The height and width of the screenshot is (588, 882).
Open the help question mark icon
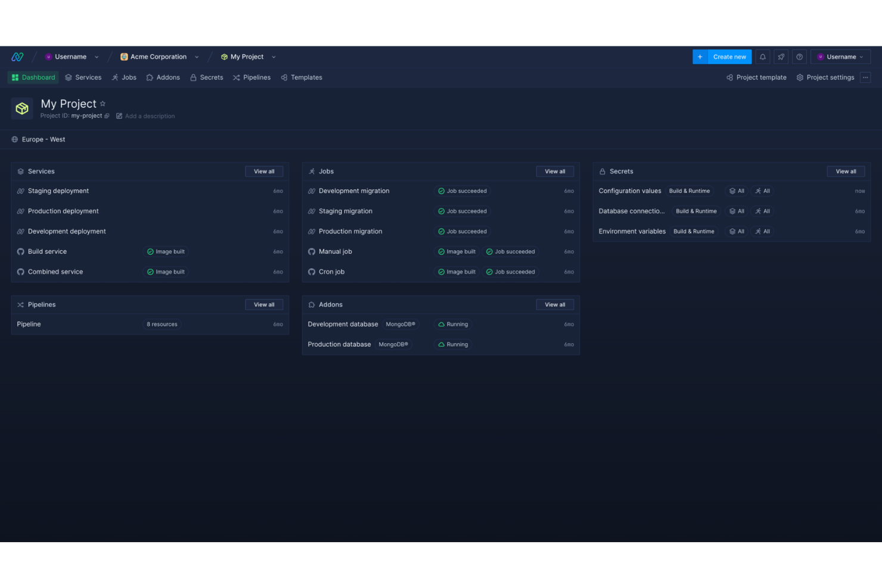(799, 57)
